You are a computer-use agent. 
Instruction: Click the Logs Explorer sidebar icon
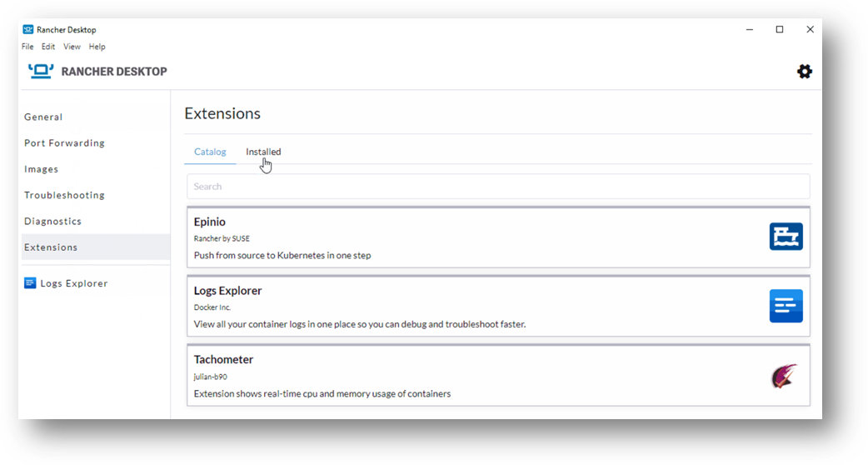(30, 283)
